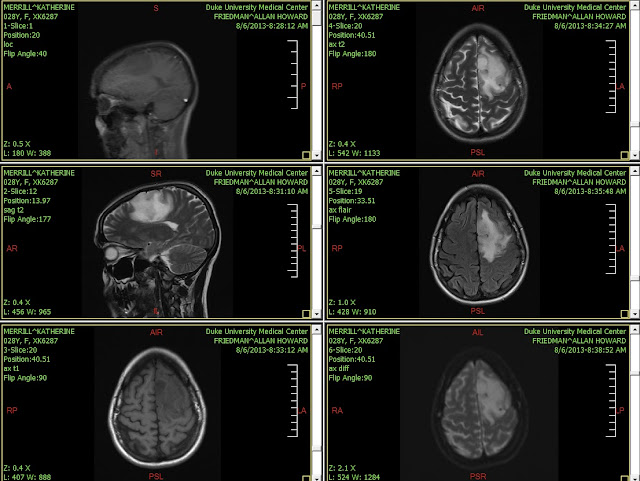Click the corner square icon in the sag t2 panel
Image resolution: width=640 pixels, height=481 pixels.
[x=306, y=313]
